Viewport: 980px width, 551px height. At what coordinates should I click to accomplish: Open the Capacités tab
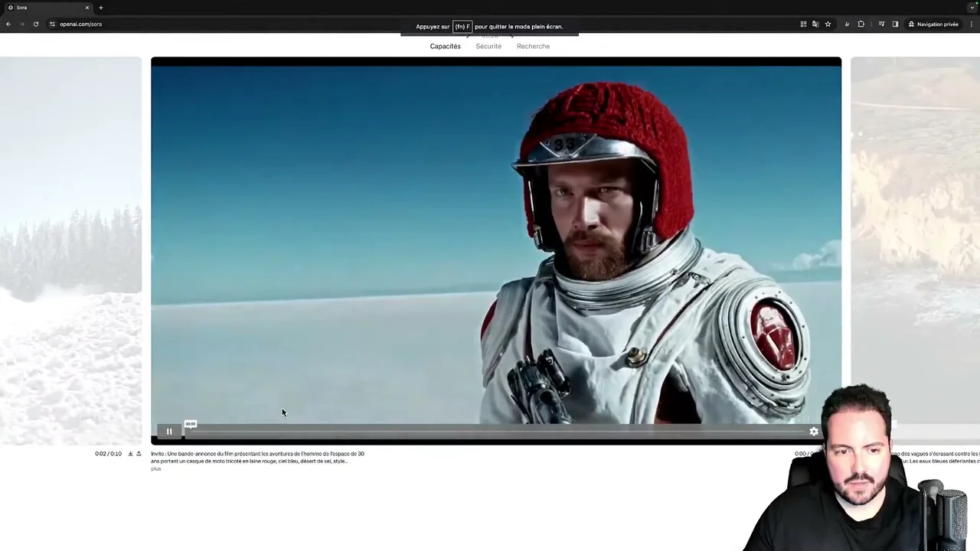click(445, 46)
